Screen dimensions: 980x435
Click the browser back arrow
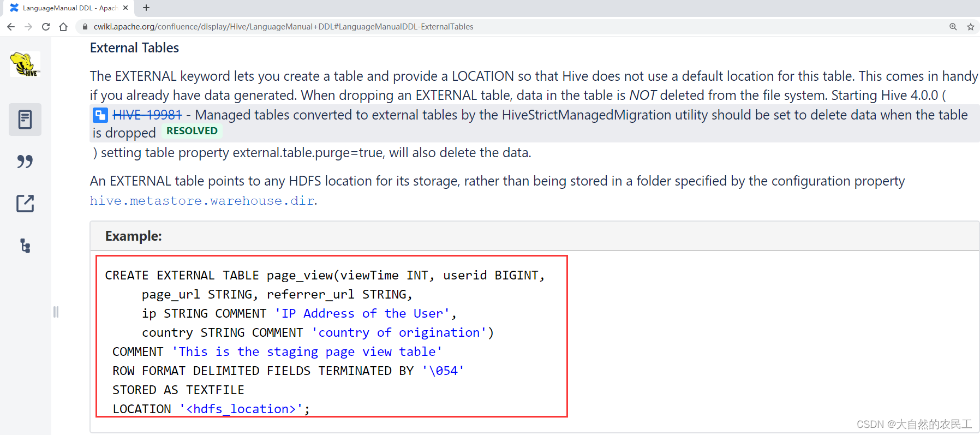tap(11, 27)
